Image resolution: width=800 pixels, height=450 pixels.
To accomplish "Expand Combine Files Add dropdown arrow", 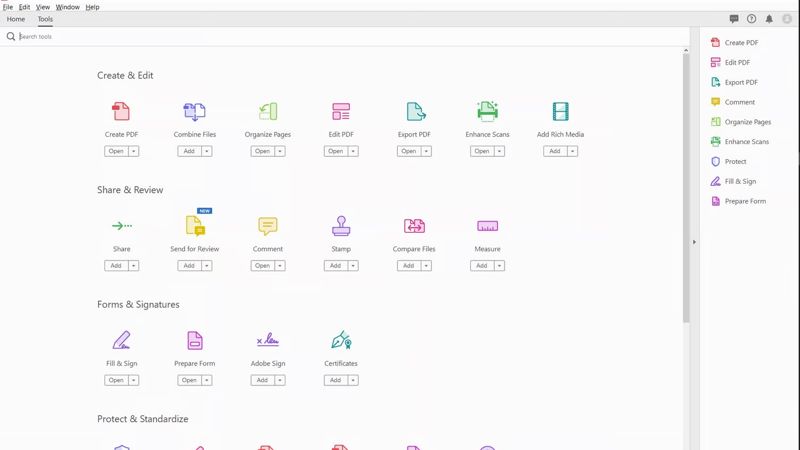I will (x=207, y=151).
